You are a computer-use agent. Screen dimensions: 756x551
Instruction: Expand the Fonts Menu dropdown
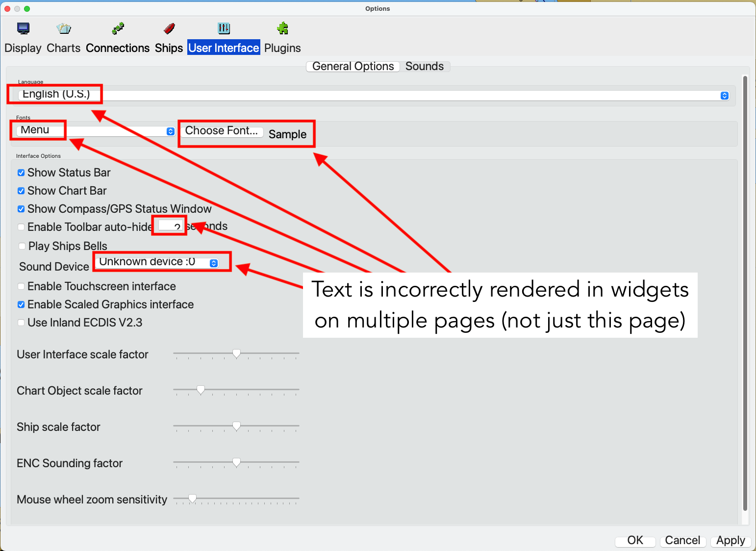point(170,131)
